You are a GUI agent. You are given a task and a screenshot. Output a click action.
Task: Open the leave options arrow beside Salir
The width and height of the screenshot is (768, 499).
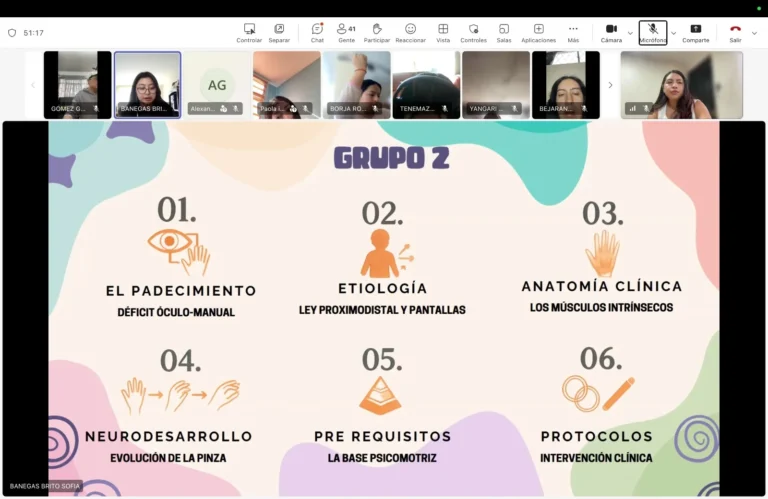tap(754, 32)
